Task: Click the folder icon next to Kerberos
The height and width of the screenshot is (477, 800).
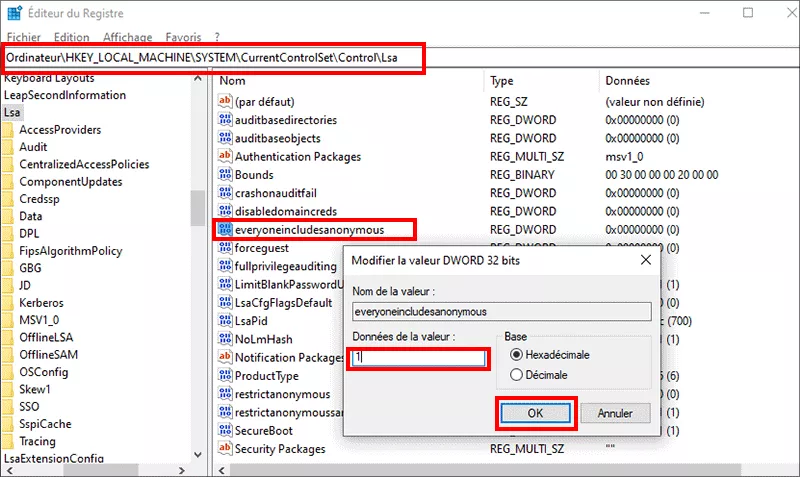Action: pyautogui.click(x=9, y=302)
